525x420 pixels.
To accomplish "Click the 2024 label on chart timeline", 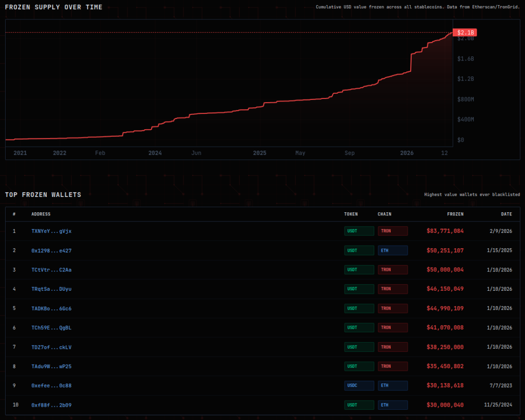I will point(155,153).
